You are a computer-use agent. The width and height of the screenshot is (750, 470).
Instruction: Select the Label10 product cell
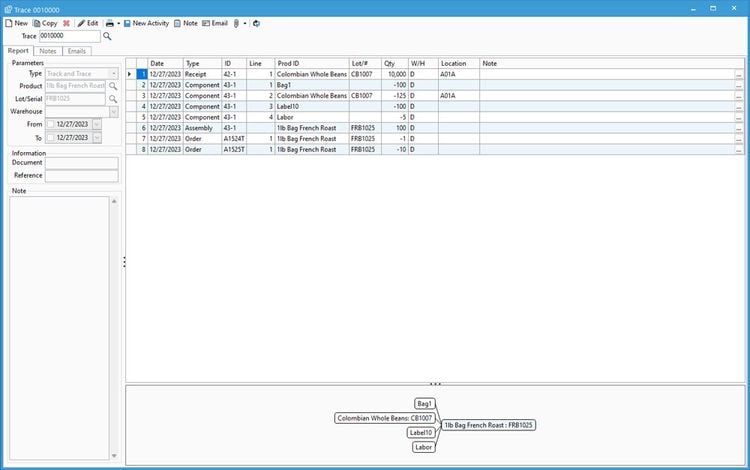[x=312, y=107]
